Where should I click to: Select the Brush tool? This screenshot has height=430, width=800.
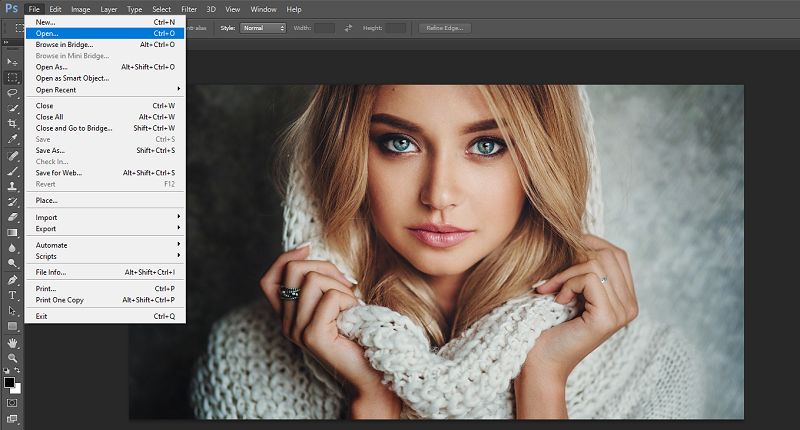12,171
